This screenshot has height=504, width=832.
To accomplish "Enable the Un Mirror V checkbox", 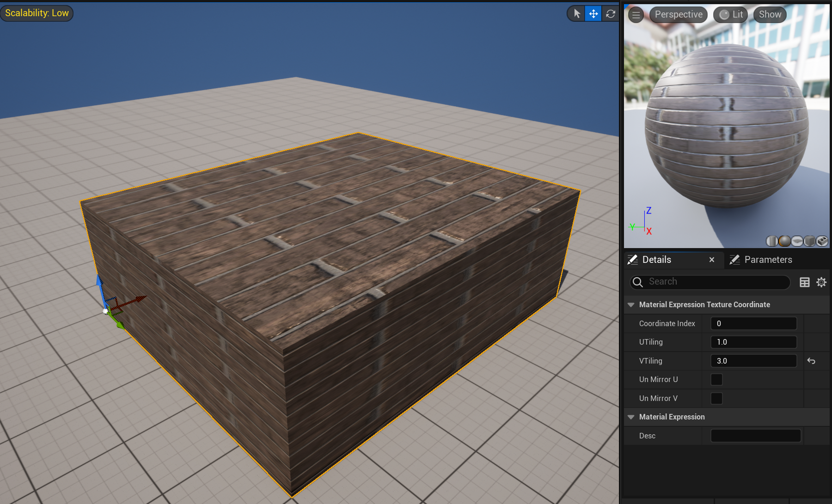I will [716, 398].
